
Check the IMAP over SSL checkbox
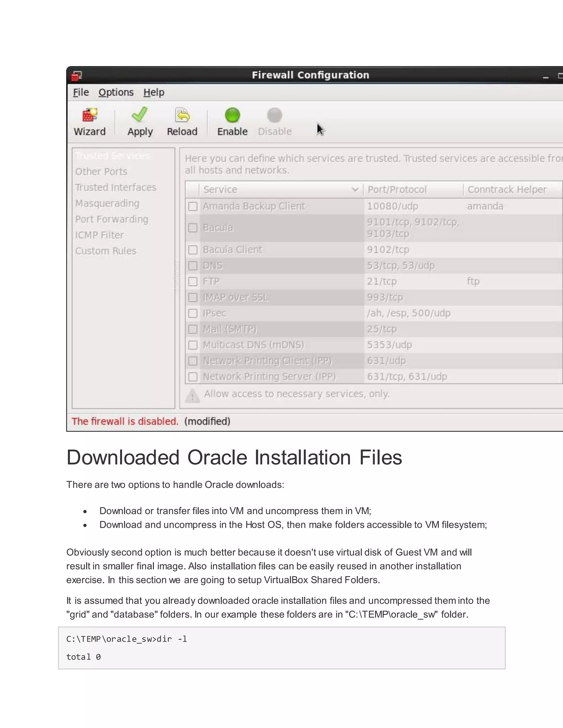[193, 297]
